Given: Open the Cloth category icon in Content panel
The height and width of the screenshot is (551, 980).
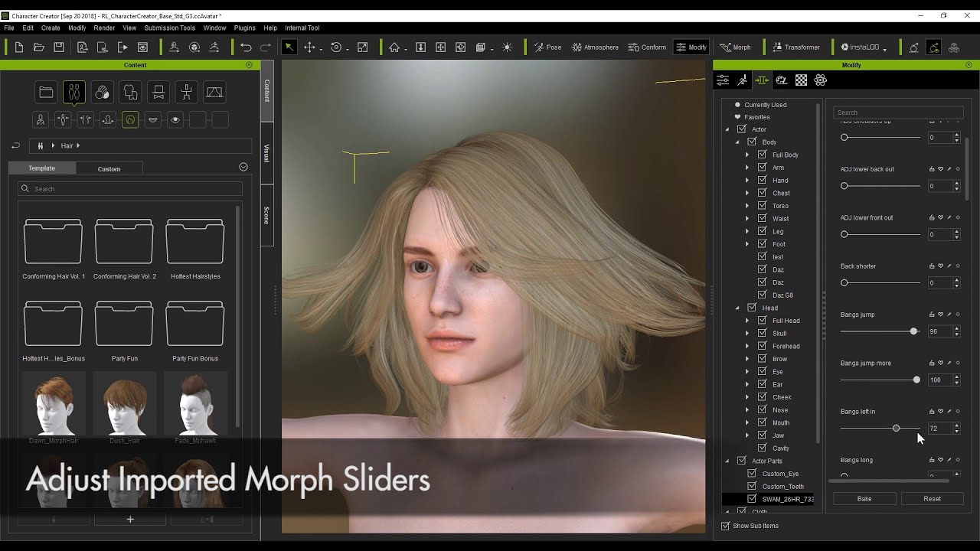Looking at the screenshot, I should coord(130,93).
